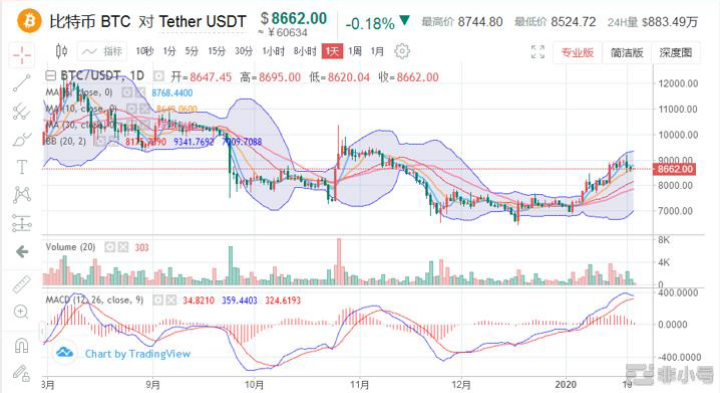Select the crosshair cursor tool
The image size is (720, 393).
[x=21, y=55]
